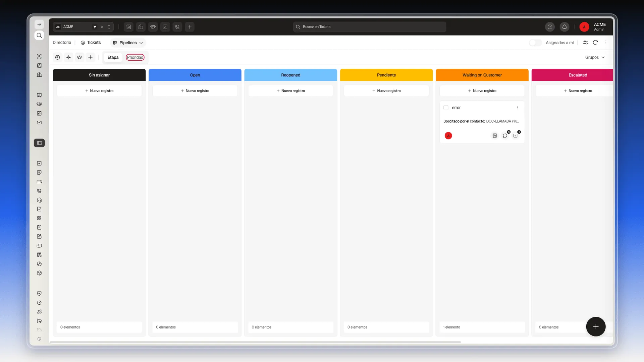Toggle the Asignados a mí switch
The height and width of the screenshot is (362, 644).
pyautogui.click(x=535, y=43)
